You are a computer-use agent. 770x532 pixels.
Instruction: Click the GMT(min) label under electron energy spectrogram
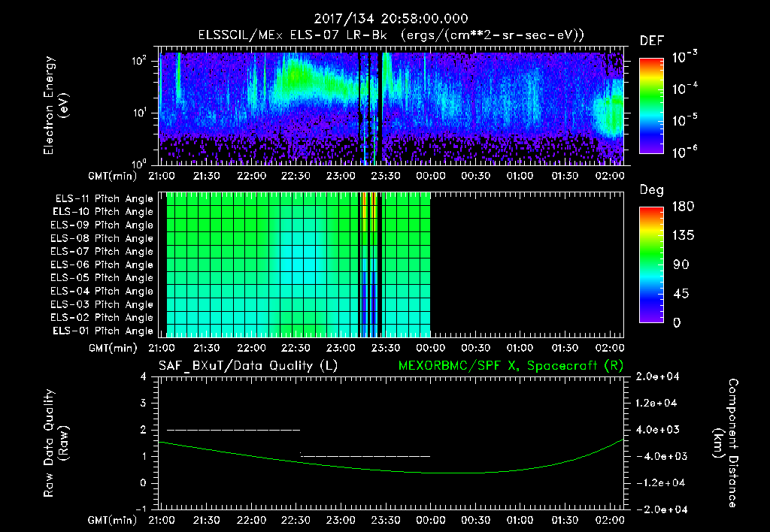113,176
